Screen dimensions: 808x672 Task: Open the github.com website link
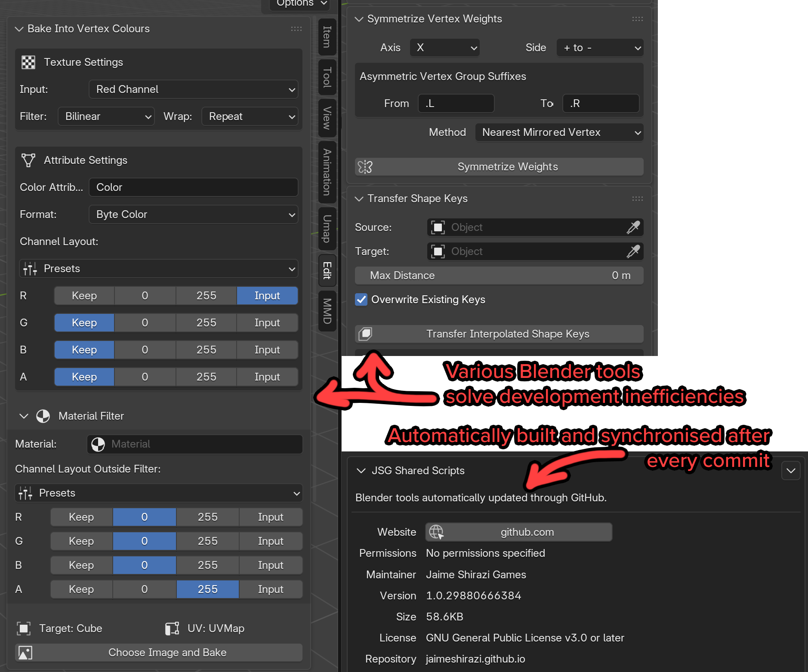pyautogui.click(x=518, y=532)
